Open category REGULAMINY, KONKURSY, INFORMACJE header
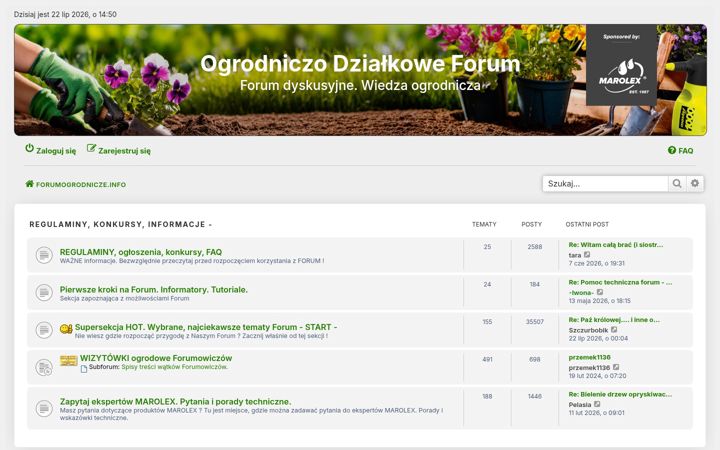 pyautogui.click(x=121, y=225)
